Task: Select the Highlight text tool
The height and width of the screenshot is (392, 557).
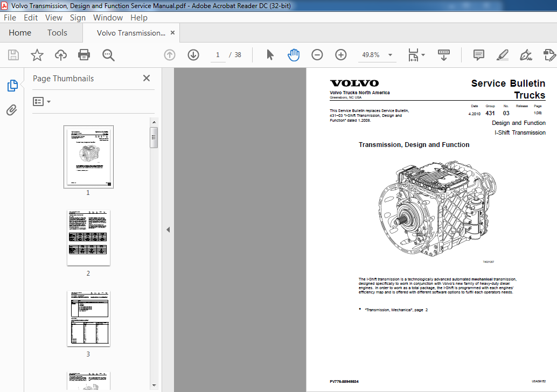Action: 502,55
